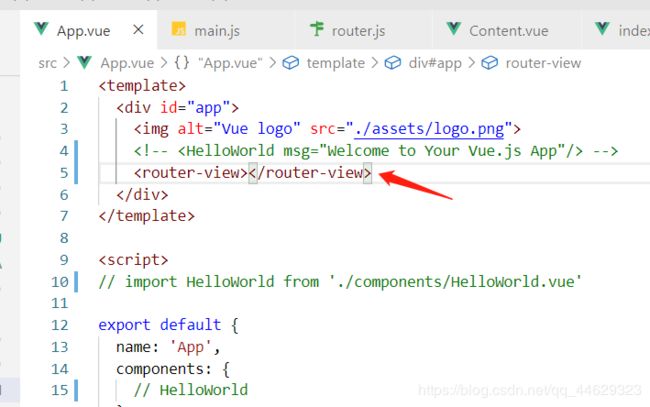Open the main.js tab
Viewport: 650px width, 407px height.
coord(217,31)
